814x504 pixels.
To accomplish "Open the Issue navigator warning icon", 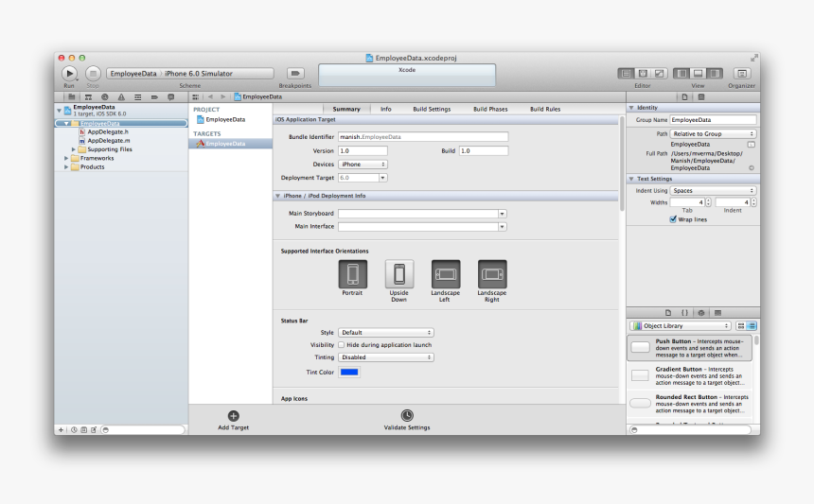I will [x=121, y=97].
